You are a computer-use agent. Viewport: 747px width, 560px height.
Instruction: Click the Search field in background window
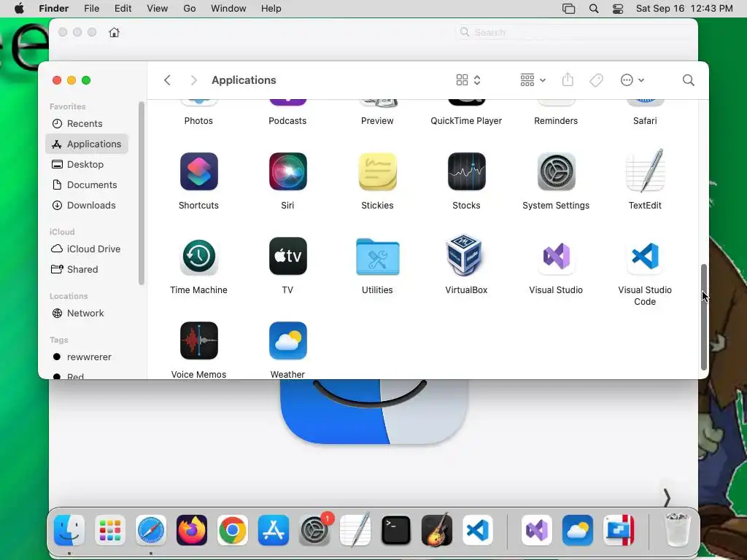(x=574, y=32)
